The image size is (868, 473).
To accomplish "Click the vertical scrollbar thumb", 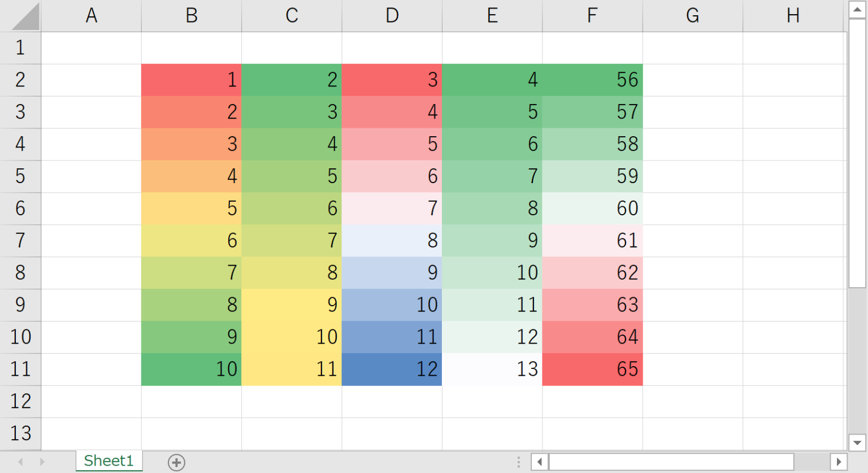I will tap(857, 153).
